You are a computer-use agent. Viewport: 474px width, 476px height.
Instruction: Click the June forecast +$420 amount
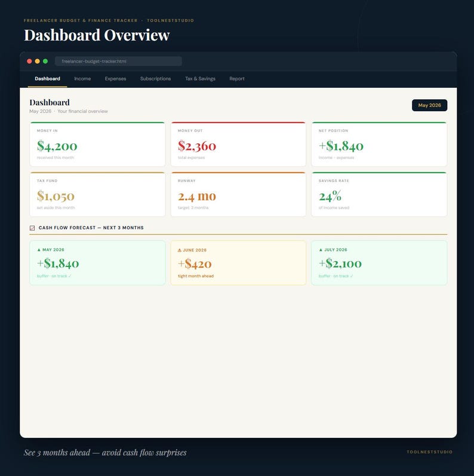pyautogui.click(x=195, y=264)
